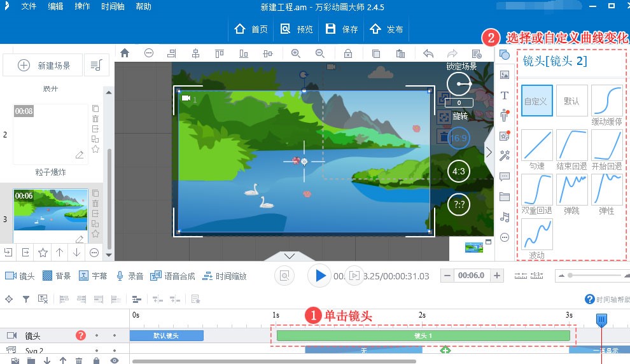Click the home icon in canvas toolbar
The width and height of the screenshot is (630, 364).
click(x=125, y=53)
